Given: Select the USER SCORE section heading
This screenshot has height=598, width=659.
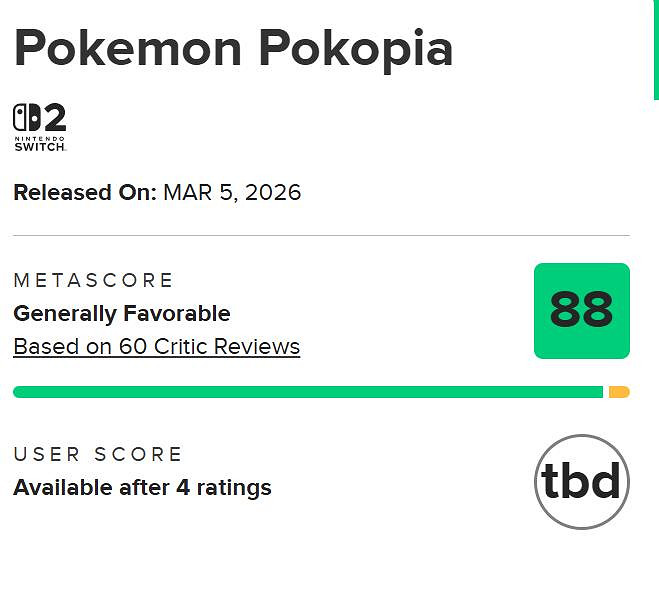Looking at the screenshot, I should (98, 454).
